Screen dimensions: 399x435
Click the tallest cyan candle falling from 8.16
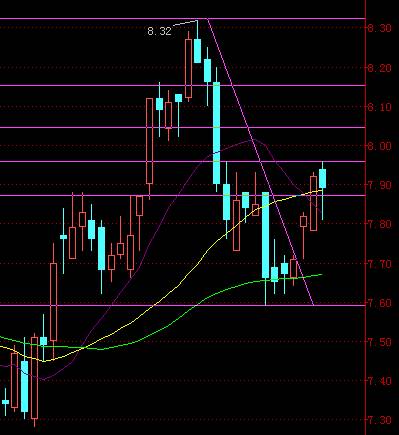pos(216,133)
